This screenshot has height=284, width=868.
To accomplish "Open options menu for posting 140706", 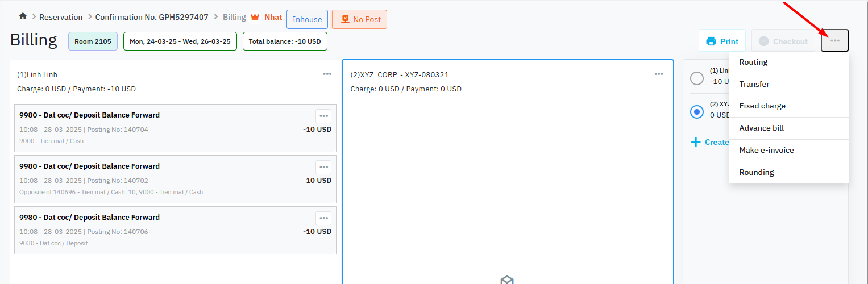I will [323, 218].
